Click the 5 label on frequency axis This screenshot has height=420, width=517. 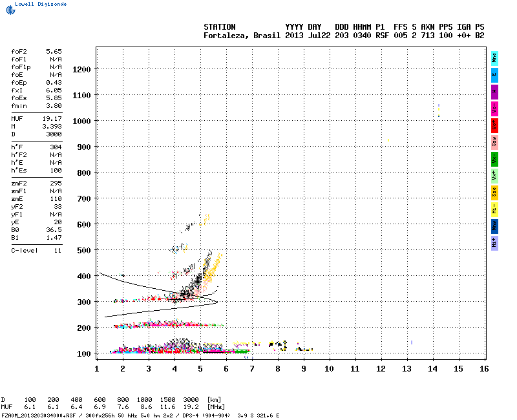point(200,369)
